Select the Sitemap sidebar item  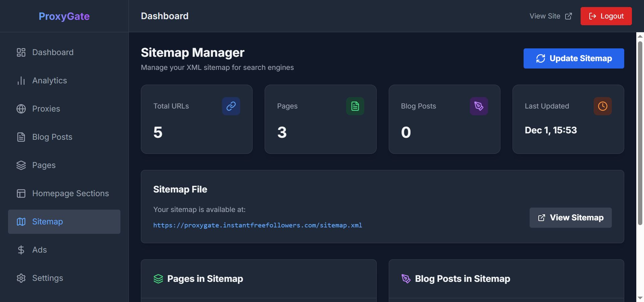(47, 222)
